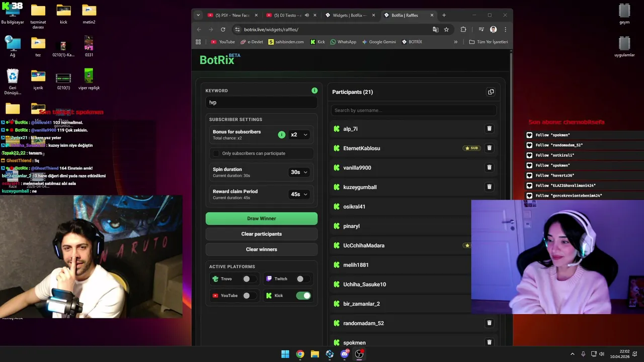The image size is (644, 362).
Task: Open File Explorer from the taskbar
Action: pyautogui.click(x=315, y=354)
